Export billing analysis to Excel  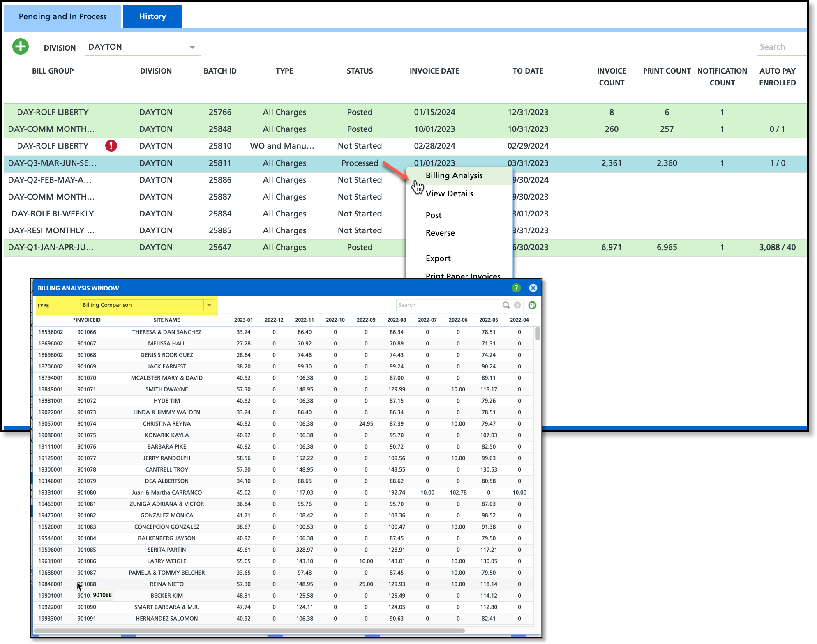coord(532,305)
